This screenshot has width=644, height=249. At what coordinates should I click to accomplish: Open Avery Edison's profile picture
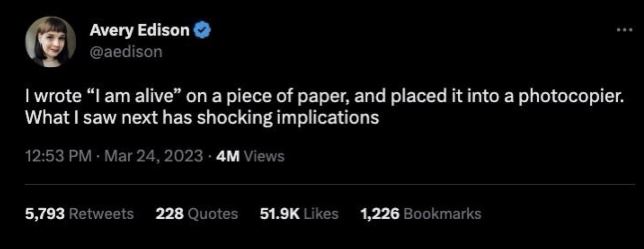click(x=51, y=42)
